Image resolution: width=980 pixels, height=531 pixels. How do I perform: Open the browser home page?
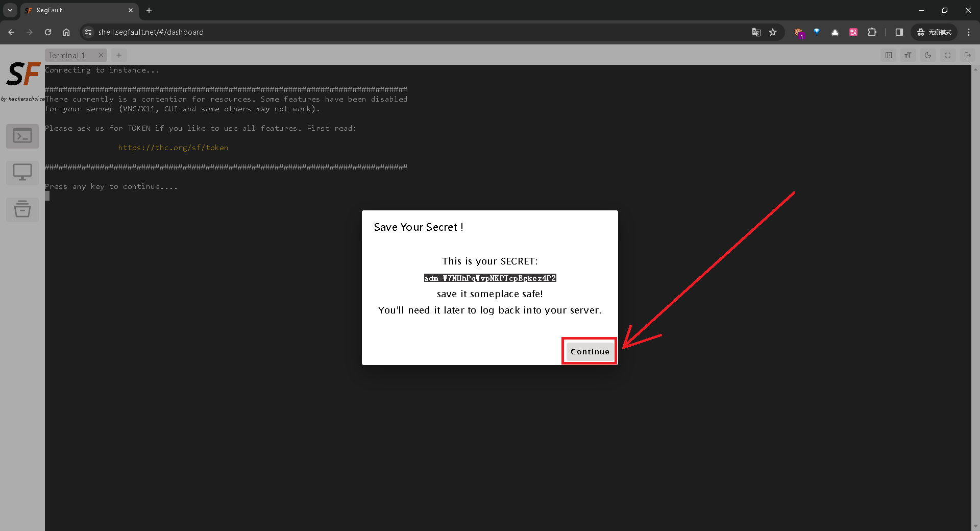66,32
